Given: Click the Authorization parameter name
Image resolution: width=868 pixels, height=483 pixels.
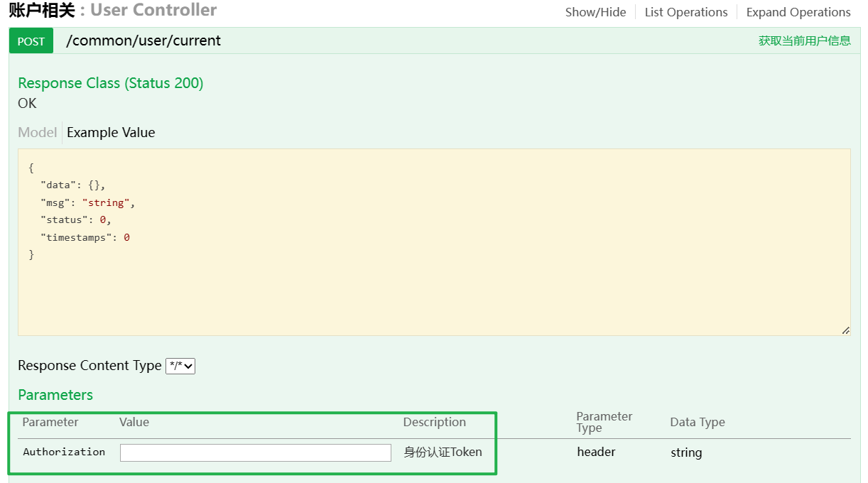Looking at the screenshot, I should tap(64, 452).
